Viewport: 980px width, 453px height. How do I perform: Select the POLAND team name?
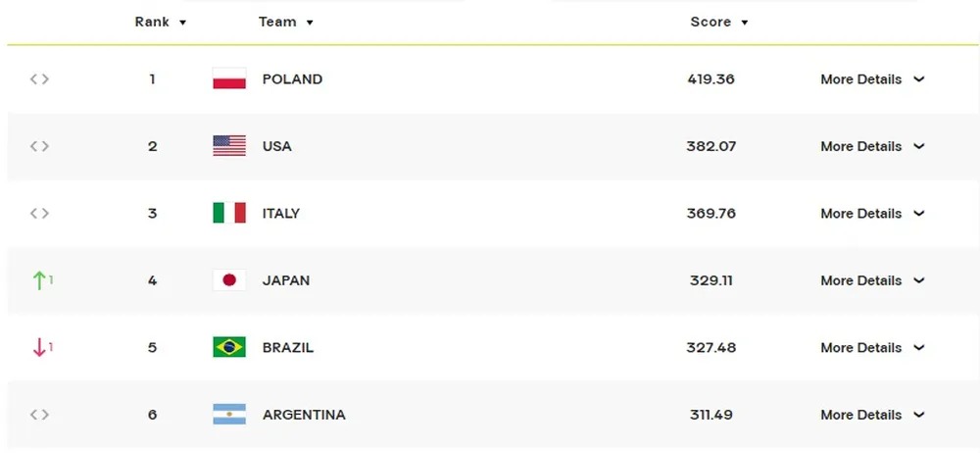pos(292,78)
